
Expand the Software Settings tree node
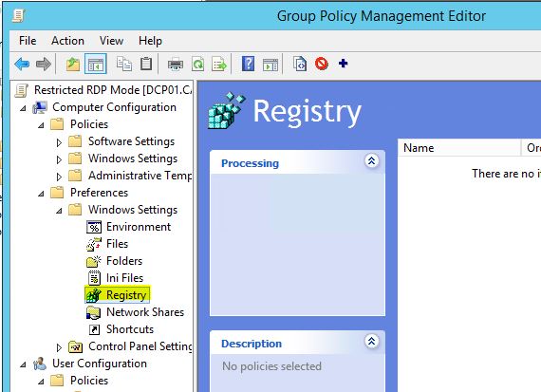[x=59, y=142]
